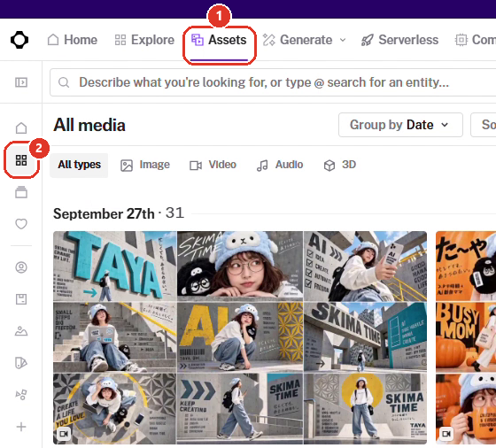
Task: Filter media by Audio type
Action: (280, 165)
